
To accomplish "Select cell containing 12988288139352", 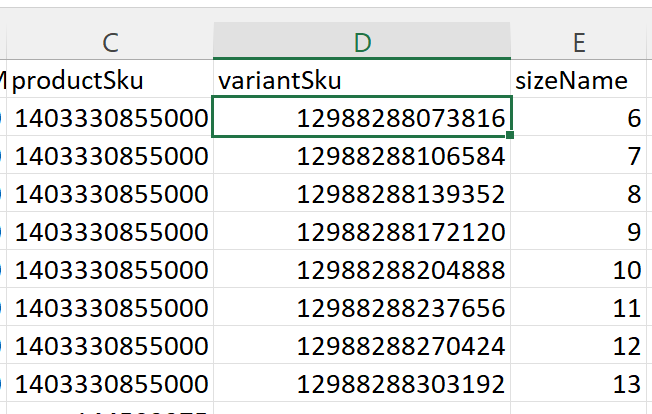I will [362, 193].
